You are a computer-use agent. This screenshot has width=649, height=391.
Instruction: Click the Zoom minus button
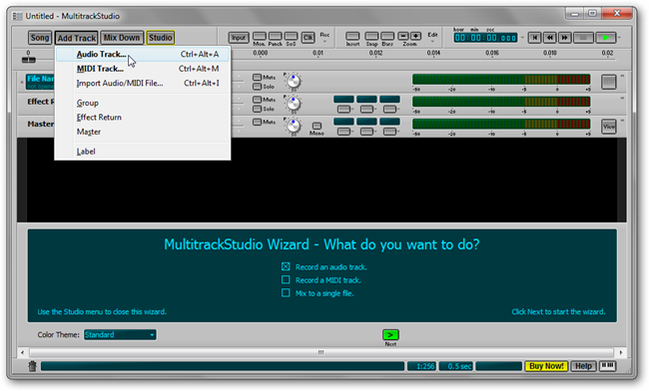click(404, 36)
